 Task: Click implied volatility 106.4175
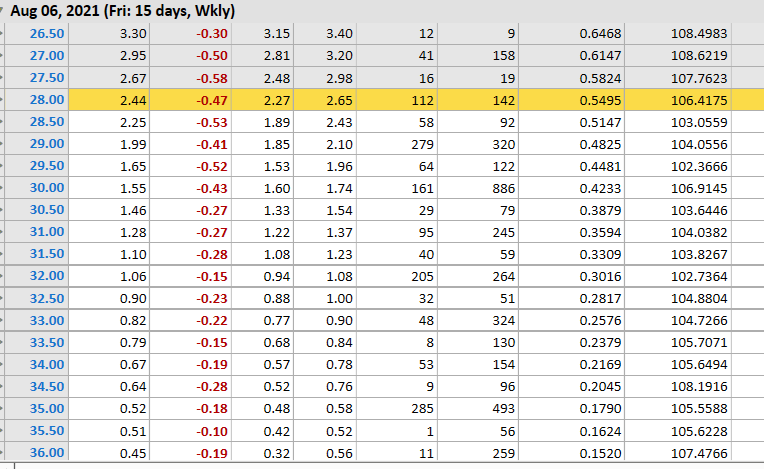[699, 100]
